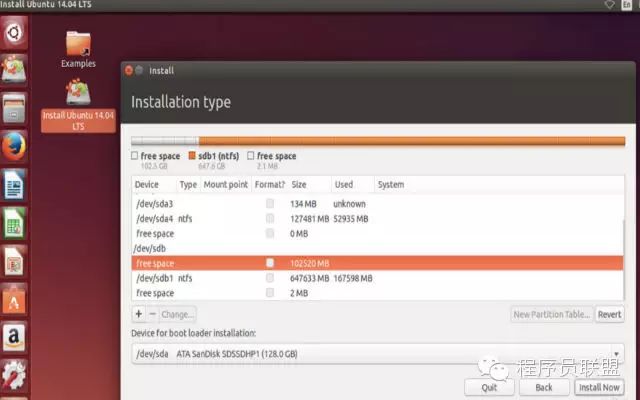Toggle format checkbox for 0 MB free space
The height and width of the screenshot is (400, 640).
tap(270, 233)
